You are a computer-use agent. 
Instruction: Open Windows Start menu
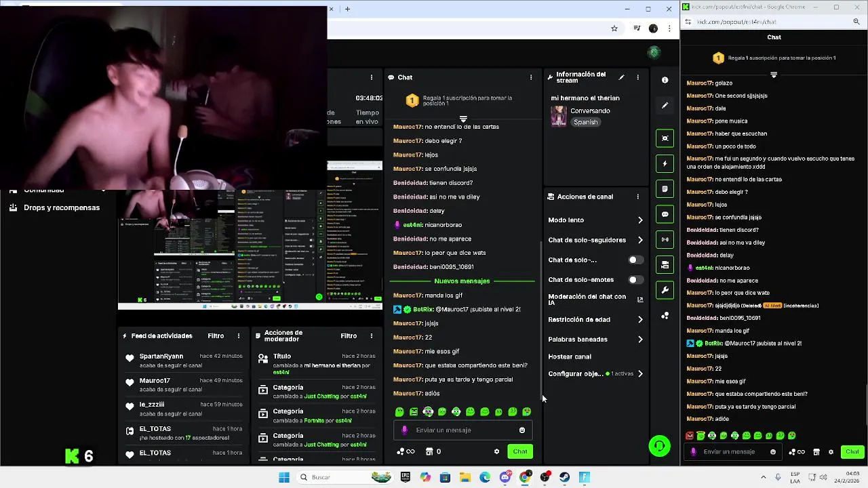click(x=284, y=477)
